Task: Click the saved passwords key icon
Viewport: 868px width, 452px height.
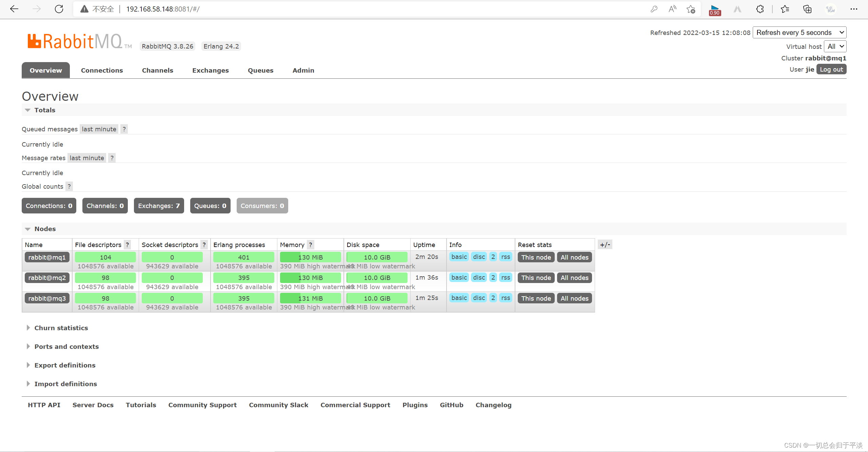Action: pyautogui.click(x=654, y=9)
